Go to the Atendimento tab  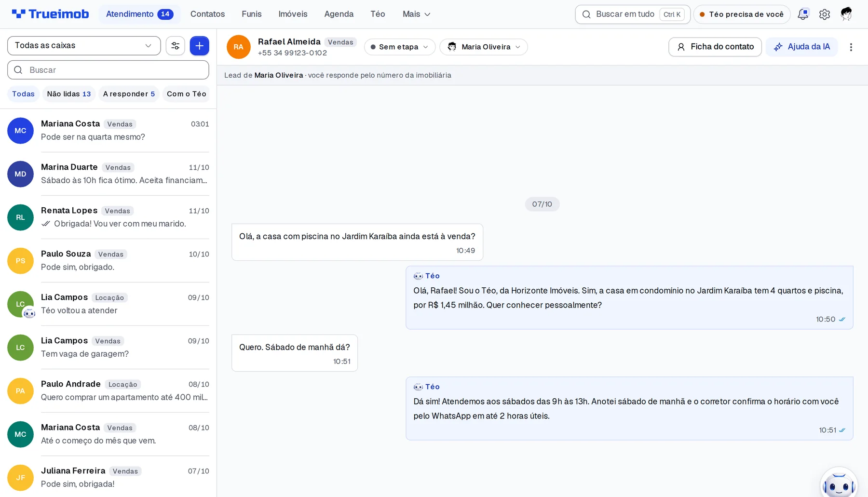[x=139, y=14]
